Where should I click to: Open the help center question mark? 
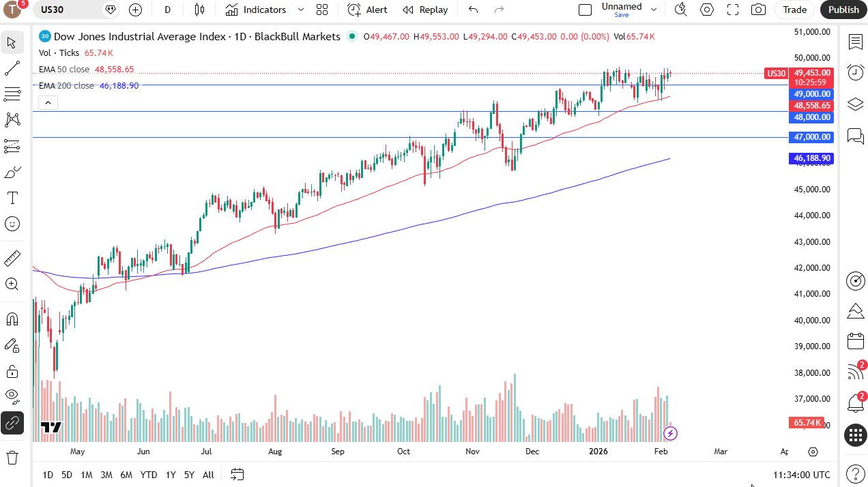tap(855, 473)
